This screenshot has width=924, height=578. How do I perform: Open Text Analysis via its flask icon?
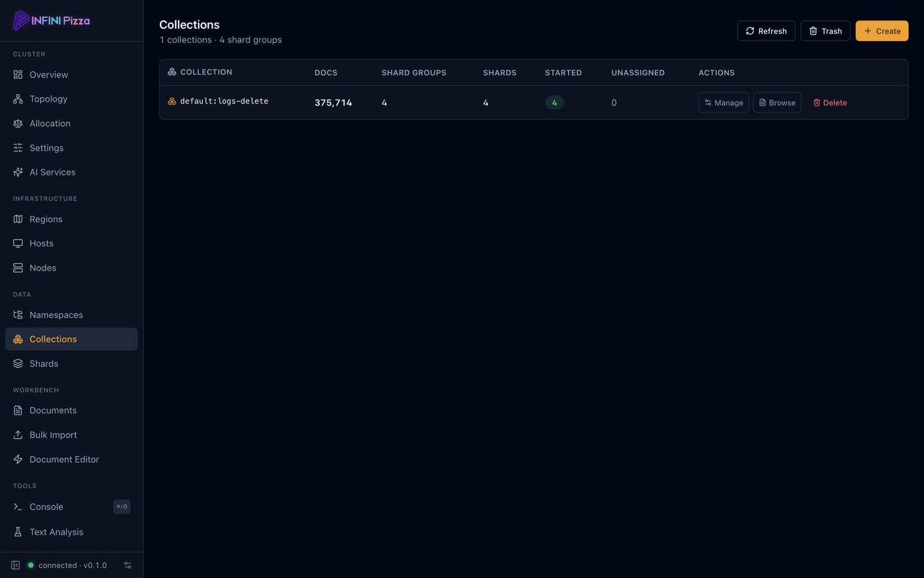[18, 532]
